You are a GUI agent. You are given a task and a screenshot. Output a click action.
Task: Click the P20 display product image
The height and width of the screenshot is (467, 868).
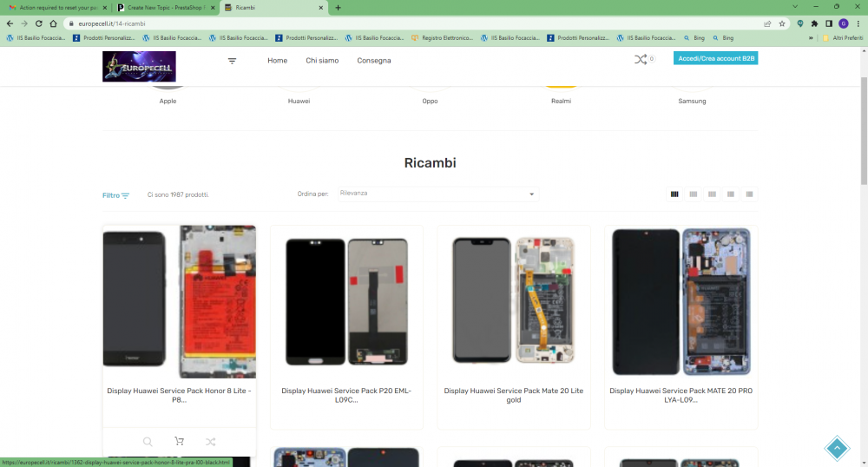coord(346,301)
